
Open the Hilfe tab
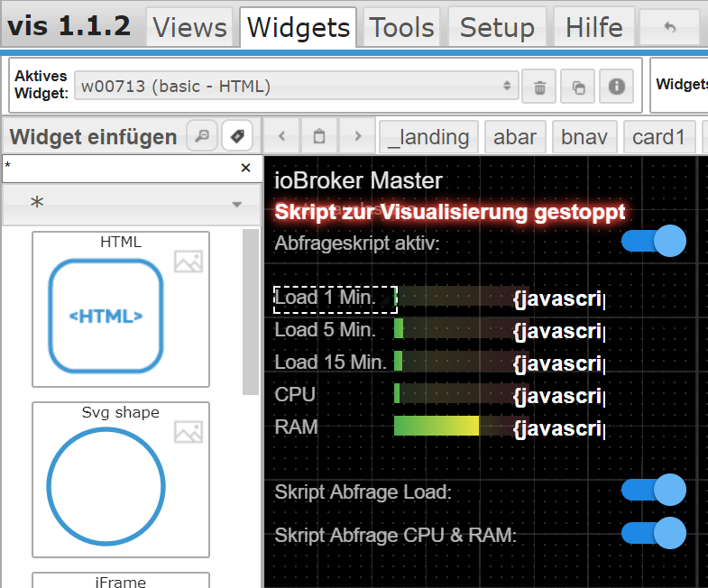tap(594, 27)
